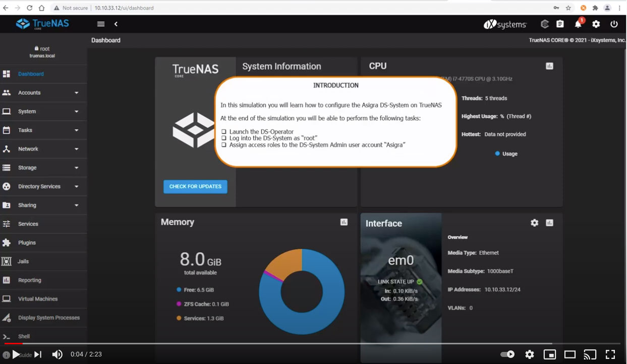Click the Plugins puzzle icon
The image size is (627, 364).
click(x=7, y=242)
